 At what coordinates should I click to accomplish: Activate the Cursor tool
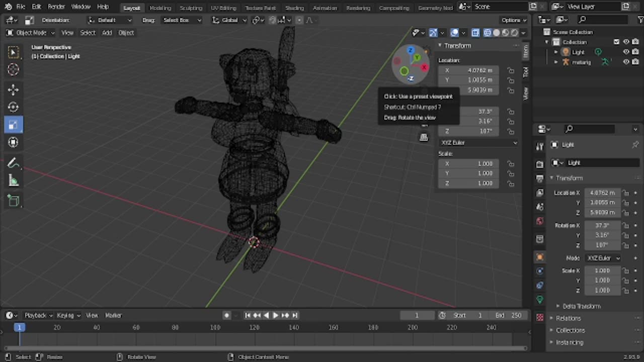click(14, 69)
